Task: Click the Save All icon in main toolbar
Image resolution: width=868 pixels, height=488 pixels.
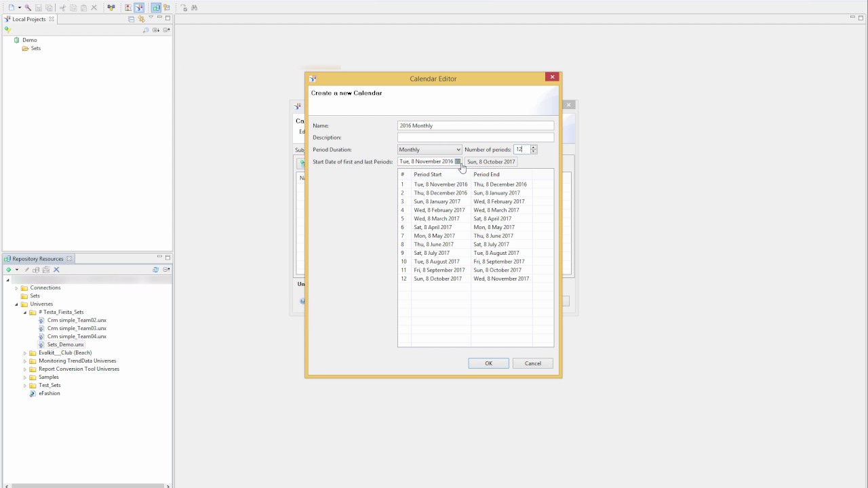Action: point(49,7)
